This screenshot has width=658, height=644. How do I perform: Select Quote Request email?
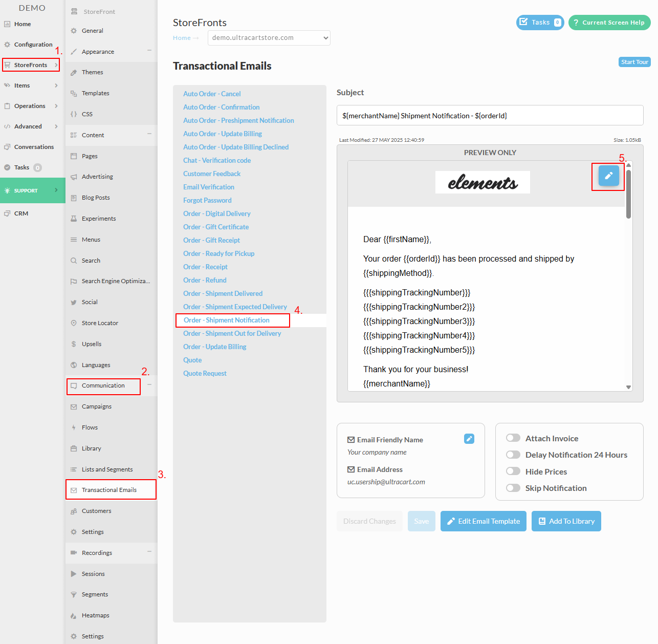point(205,373)
